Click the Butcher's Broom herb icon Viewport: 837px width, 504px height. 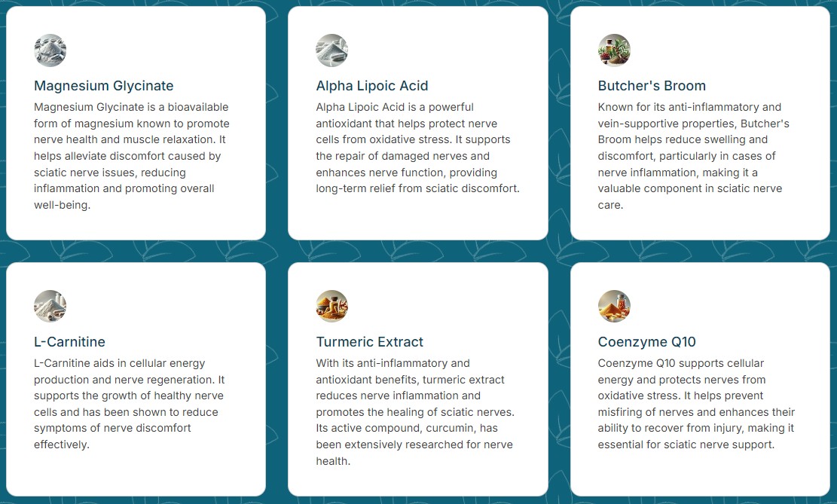pyautogui.click(x=614, y=50)
